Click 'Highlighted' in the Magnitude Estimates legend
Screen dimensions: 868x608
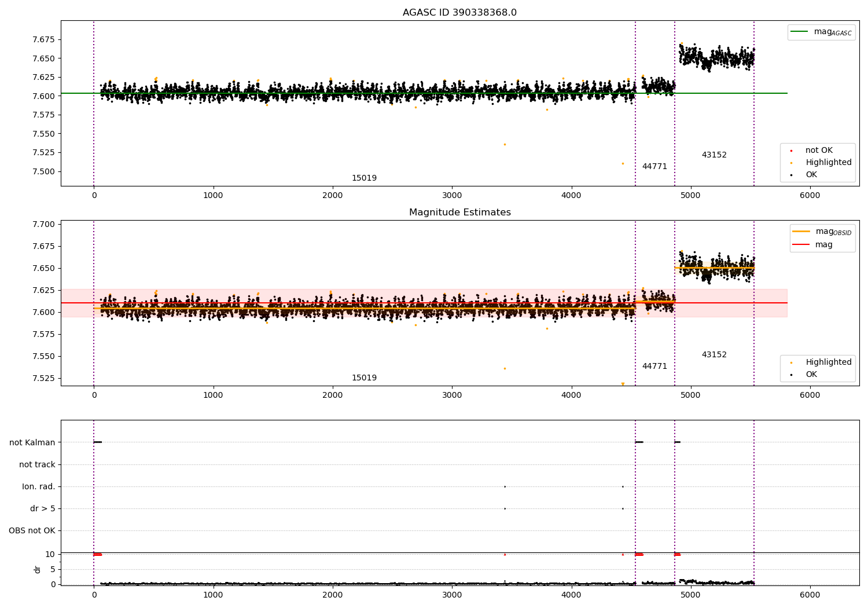828,362
